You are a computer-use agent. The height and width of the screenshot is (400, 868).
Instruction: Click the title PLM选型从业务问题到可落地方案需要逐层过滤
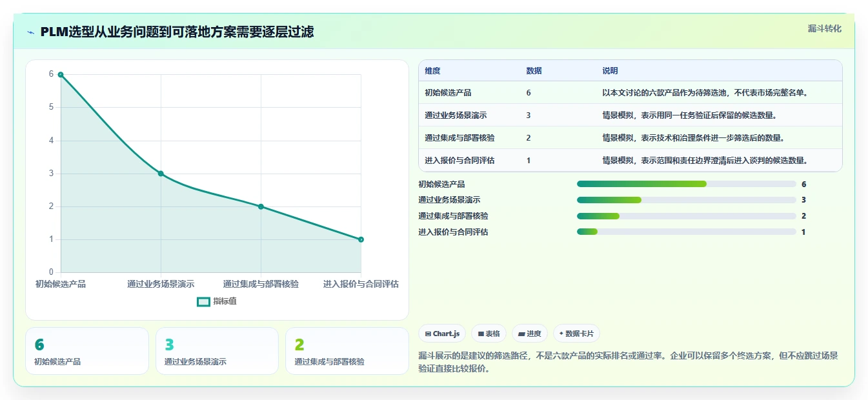click(x=177, y=32)
